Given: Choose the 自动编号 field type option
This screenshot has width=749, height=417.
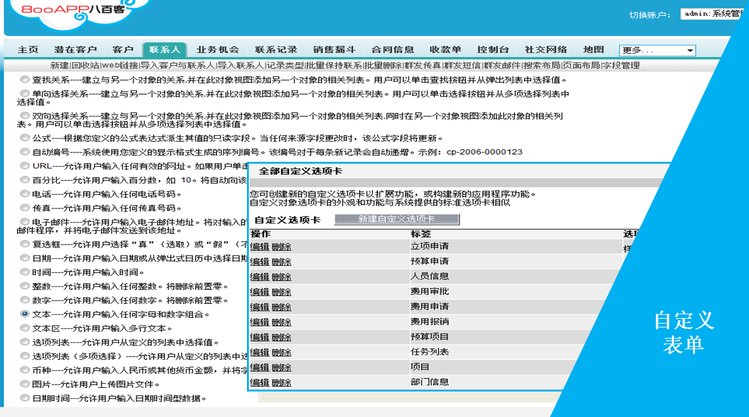Looking at the screenshot, I should point(24,152).
